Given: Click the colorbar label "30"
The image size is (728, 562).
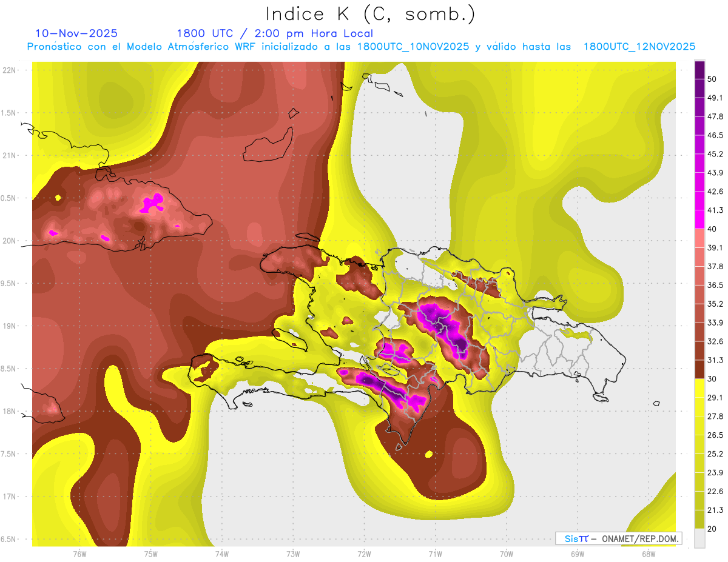Looking at the screenshot, I should point(713,379).
